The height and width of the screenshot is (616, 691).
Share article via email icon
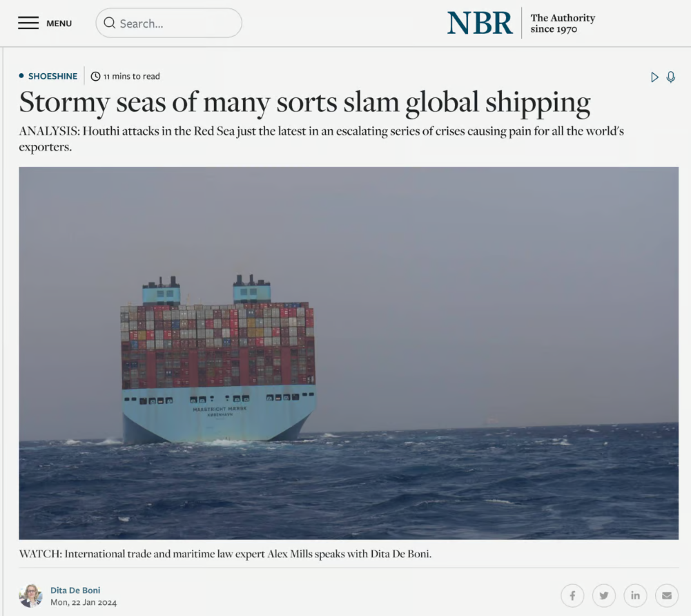(667, 596)
